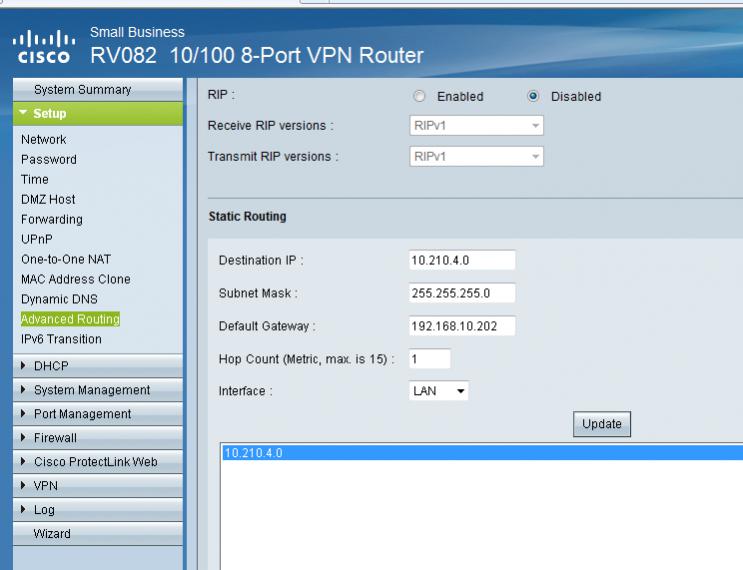Viewport: 743px width, 570px height.
Task: Select the RIP Disabled radio button
Action: 533,97
